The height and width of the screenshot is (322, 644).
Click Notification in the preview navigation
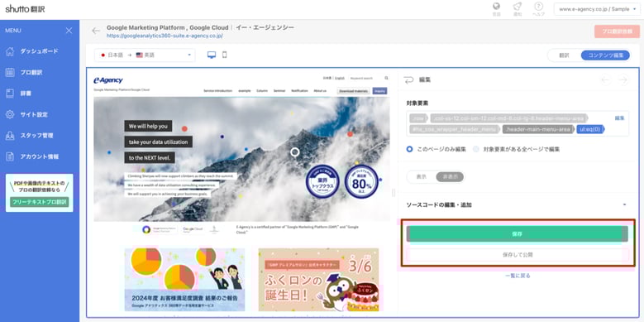pyautogui.click(x=299, y=90)
